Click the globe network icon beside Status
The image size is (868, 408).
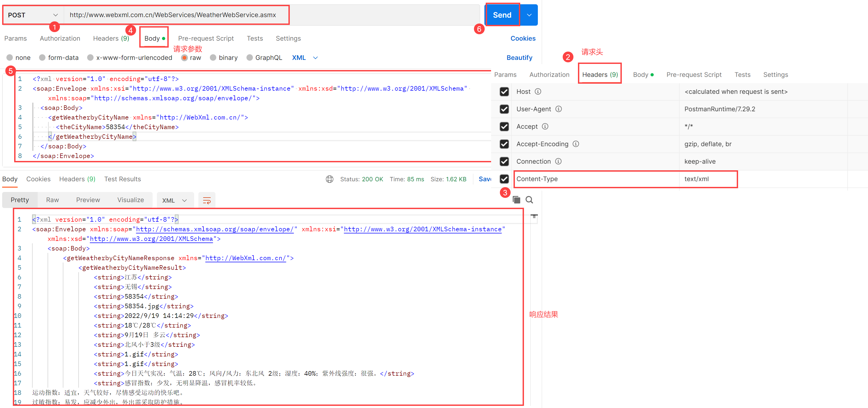coord(329,179)
